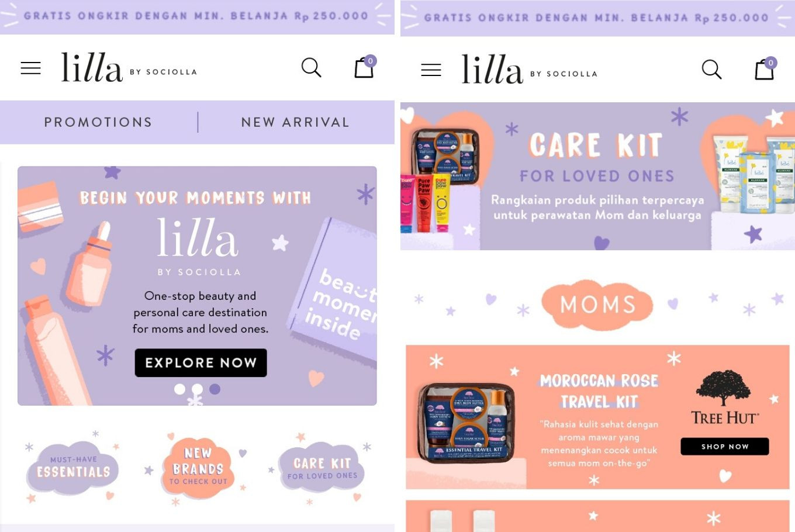This screenshot has width=795, height=532.
Task: Select third purple carousel dot
Action: click(215, 389)
